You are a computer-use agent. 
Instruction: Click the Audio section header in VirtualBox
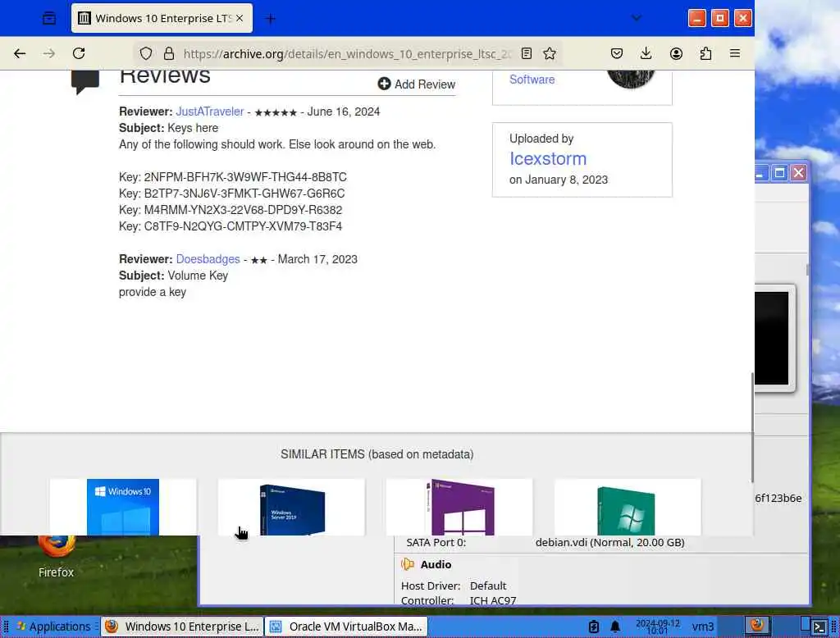point(436,564)
